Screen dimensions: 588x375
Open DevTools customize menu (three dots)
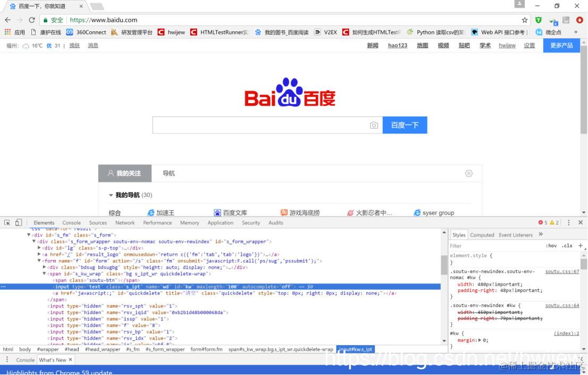569,222
